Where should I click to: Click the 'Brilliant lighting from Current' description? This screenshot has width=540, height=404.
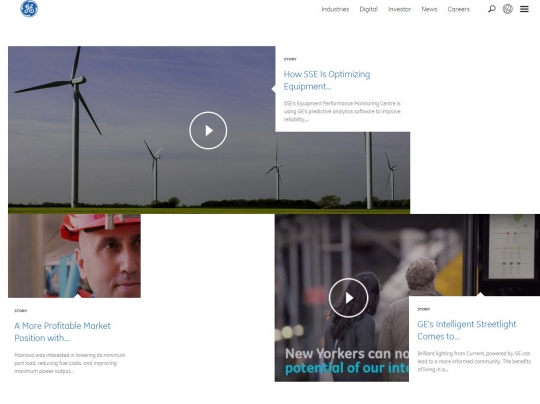474,361
